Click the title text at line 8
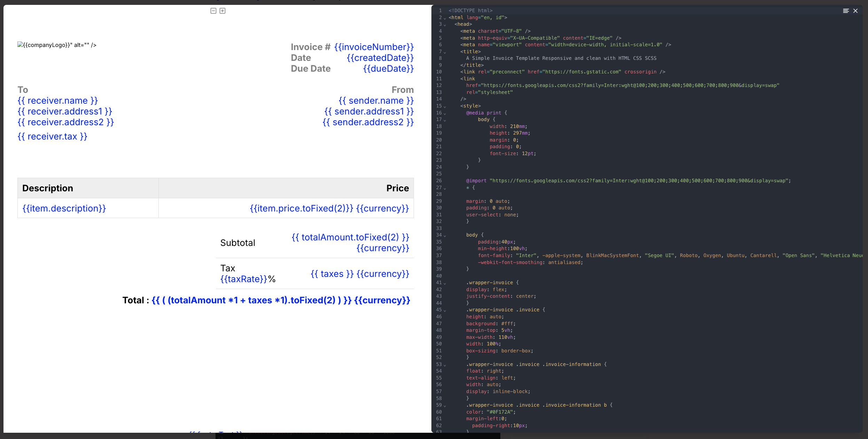 561,58
